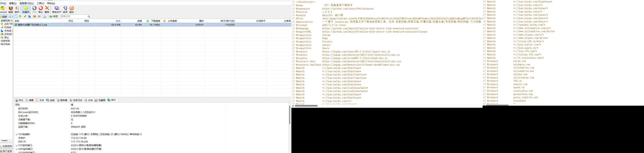Viewport: 644px width, 153px height.
Task: Collapse the UDP监听端口 row
Action: (17, 149)
